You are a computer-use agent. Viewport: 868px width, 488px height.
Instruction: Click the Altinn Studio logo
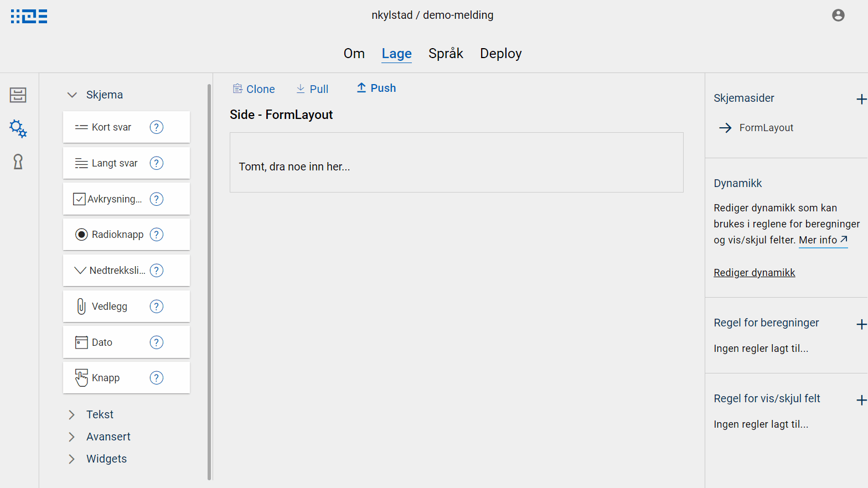point(29,16)
